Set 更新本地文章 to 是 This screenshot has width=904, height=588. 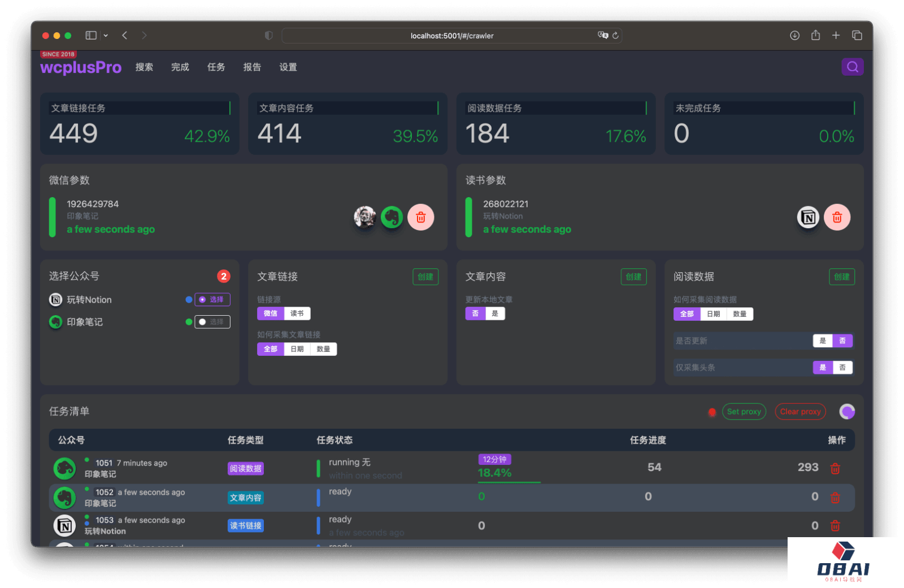coord(495,313)
